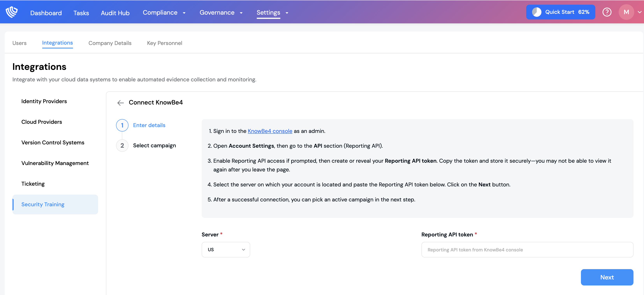Screen dimensions: 644x295
Task: Open Audit Hub in the top navigation
Action: point(115,13)
